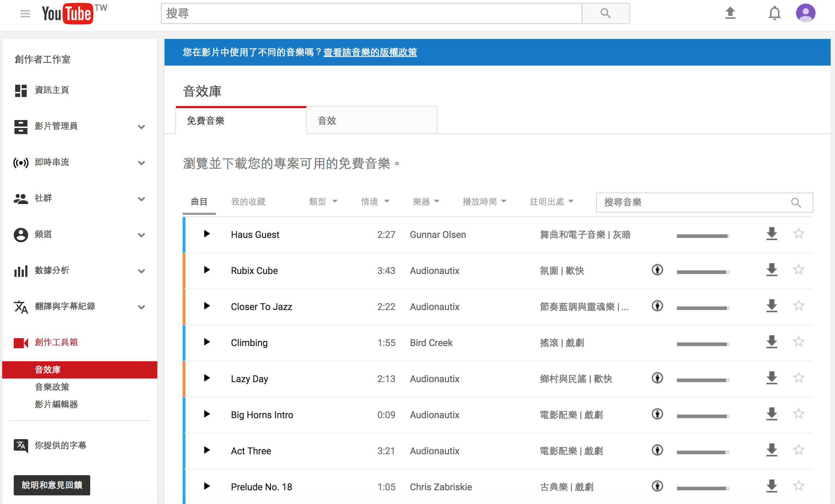
Task: Open 影片編輯器 in the sidebar
Action: tap(56, 404)
